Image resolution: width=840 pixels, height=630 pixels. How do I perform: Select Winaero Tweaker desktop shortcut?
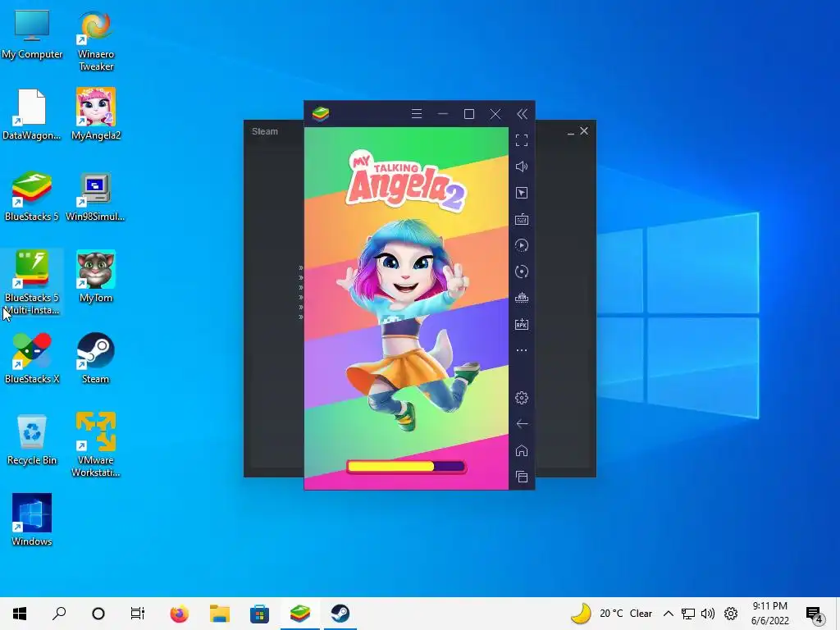[x=96, y=41]
